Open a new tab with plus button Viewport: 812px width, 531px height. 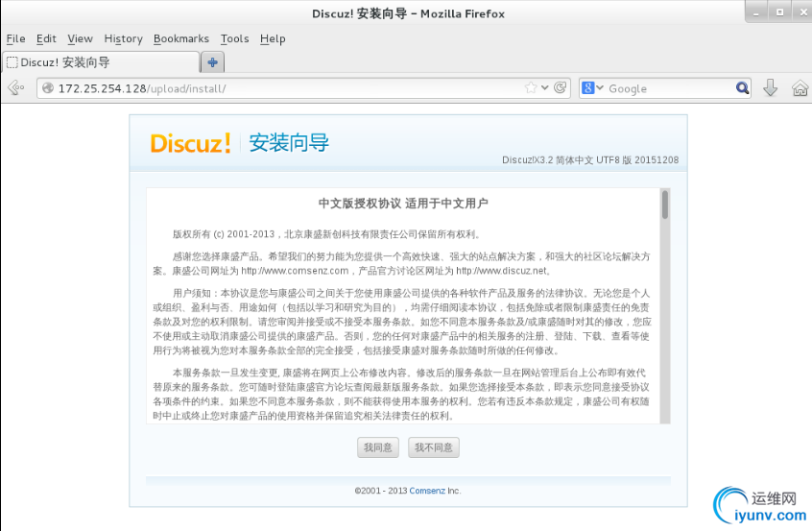[x=212, y=62]
